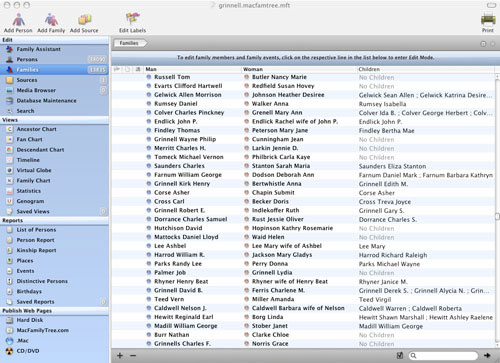Open Edit Labels in the toolbar

[x=132, y=23]
